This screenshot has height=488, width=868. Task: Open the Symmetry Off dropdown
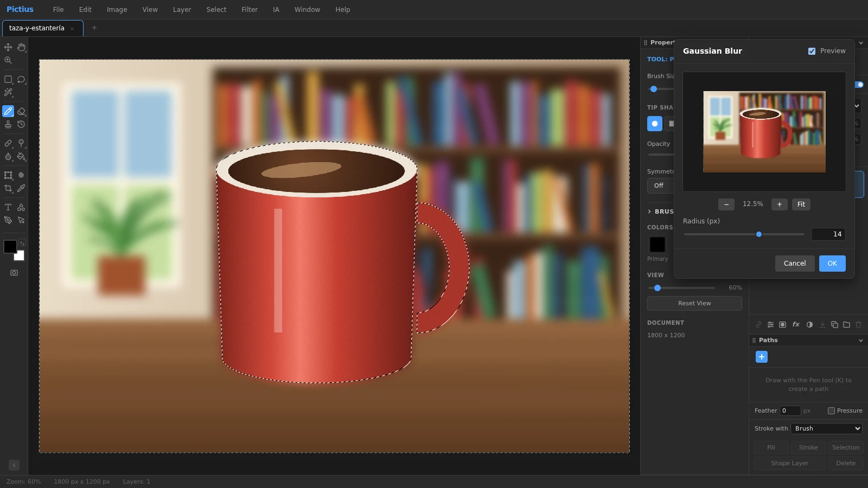click(x=660, y=185)
